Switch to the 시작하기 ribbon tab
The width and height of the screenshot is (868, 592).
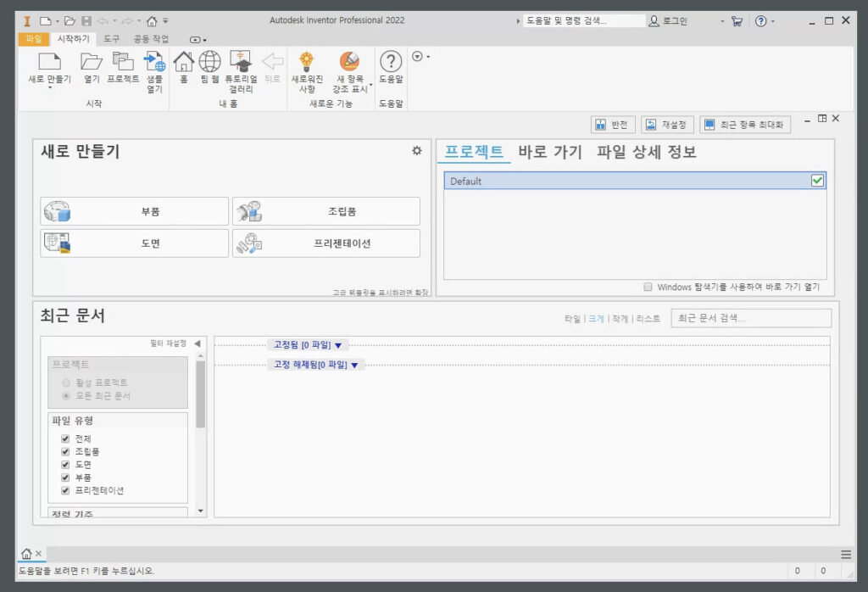(x=73, y=39)
